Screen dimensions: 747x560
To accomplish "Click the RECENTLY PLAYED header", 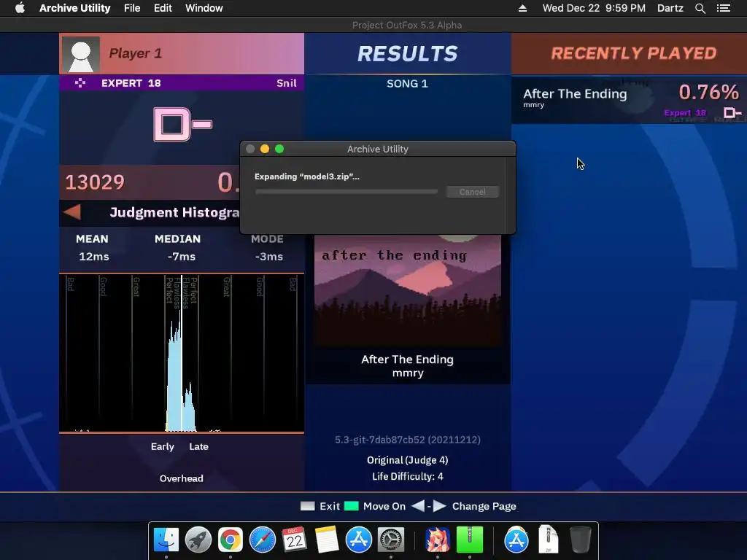I will pyautogui.click(x=634, y=53).
